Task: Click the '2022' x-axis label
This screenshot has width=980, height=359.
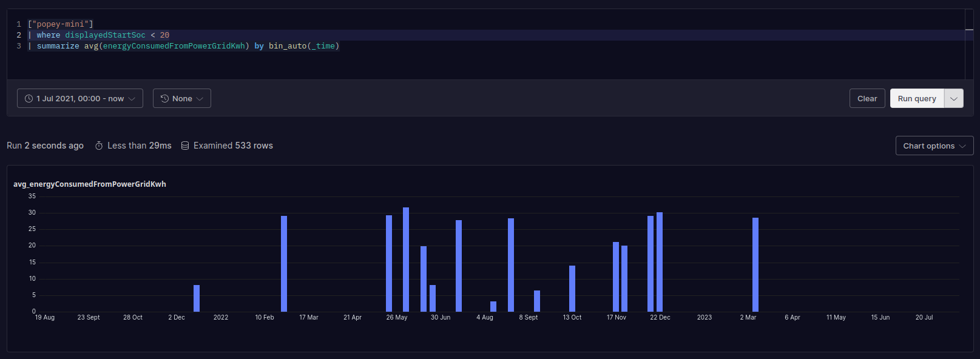Action: [221, 317]
